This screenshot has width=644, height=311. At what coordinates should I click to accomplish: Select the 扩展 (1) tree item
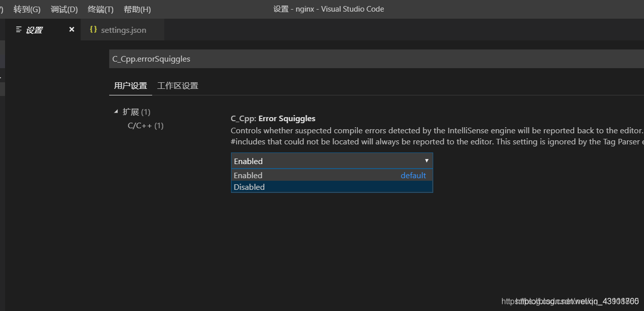click(x=136, y=112)
